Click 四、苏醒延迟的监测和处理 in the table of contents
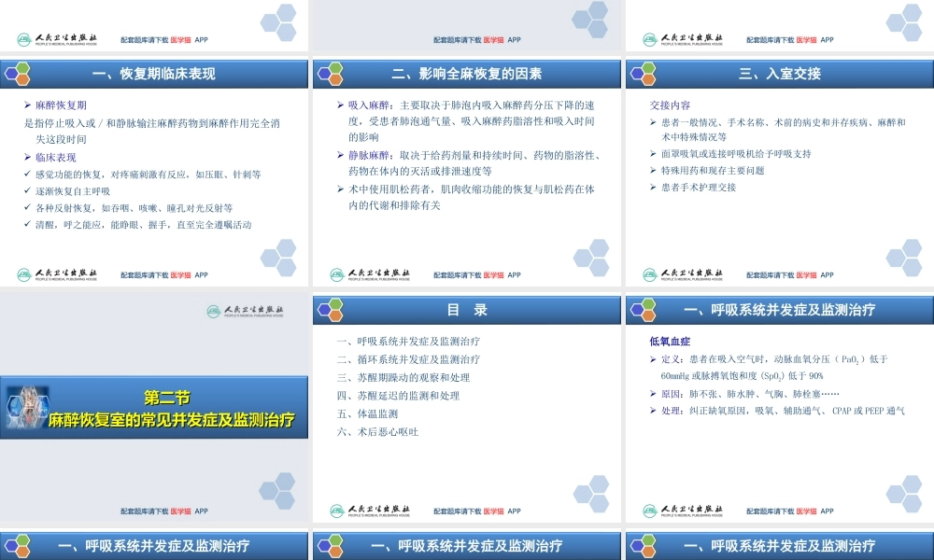 (x=397, y=395)
